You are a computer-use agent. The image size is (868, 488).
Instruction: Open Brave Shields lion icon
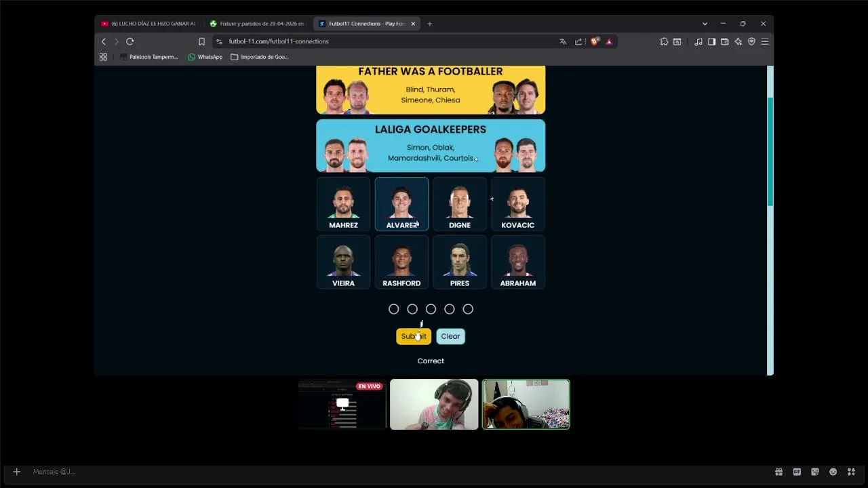(595, 41)
